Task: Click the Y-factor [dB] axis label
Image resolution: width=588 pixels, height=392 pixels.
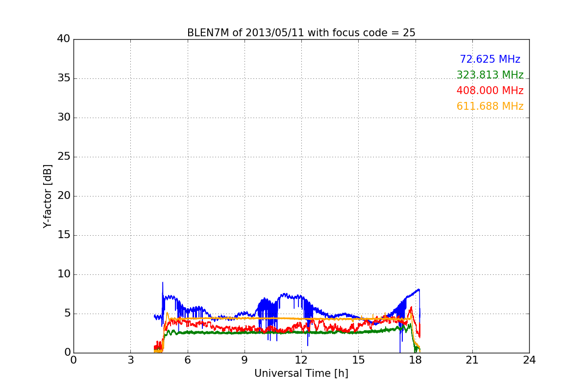Action: (48, 196)
